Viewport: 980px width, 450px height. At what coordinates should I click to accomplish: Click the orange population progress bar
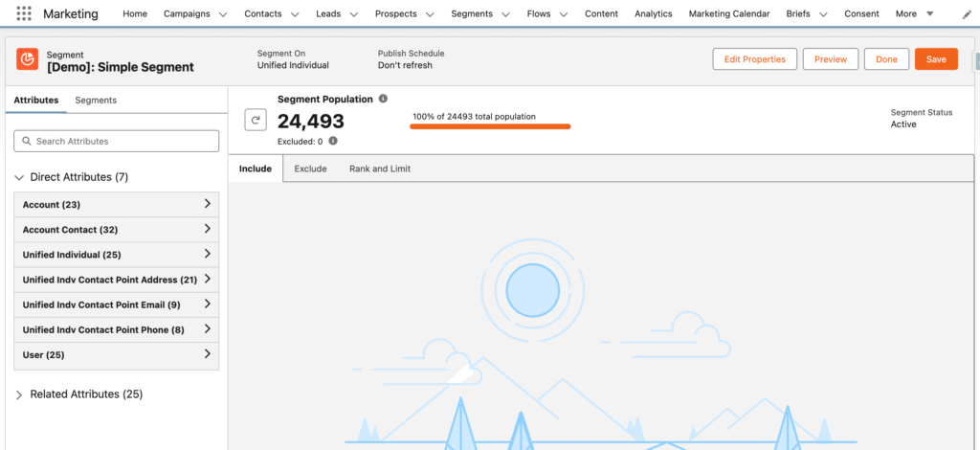tap(490, 126)
